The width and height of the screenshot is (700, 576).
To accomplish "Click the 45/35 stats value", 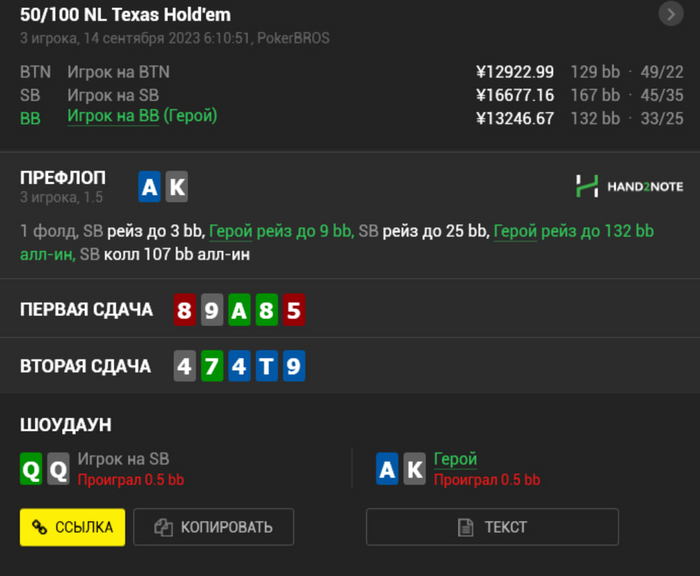I will (x=662, y=95).
